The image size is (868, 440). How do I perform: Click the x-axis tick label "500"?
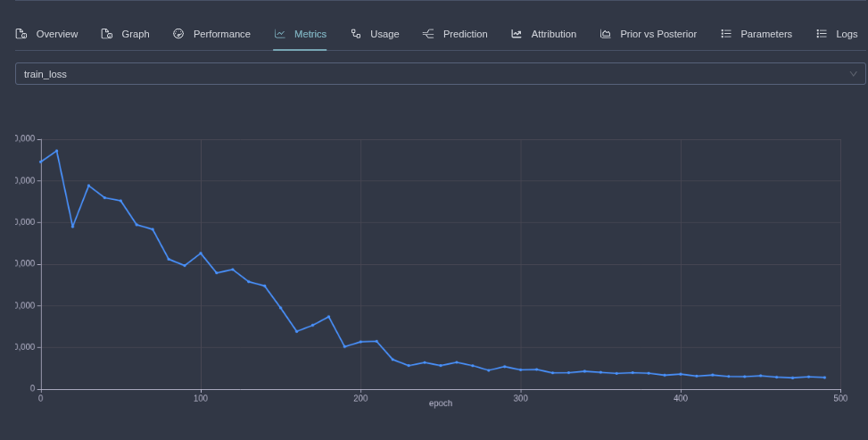(840, 398)
